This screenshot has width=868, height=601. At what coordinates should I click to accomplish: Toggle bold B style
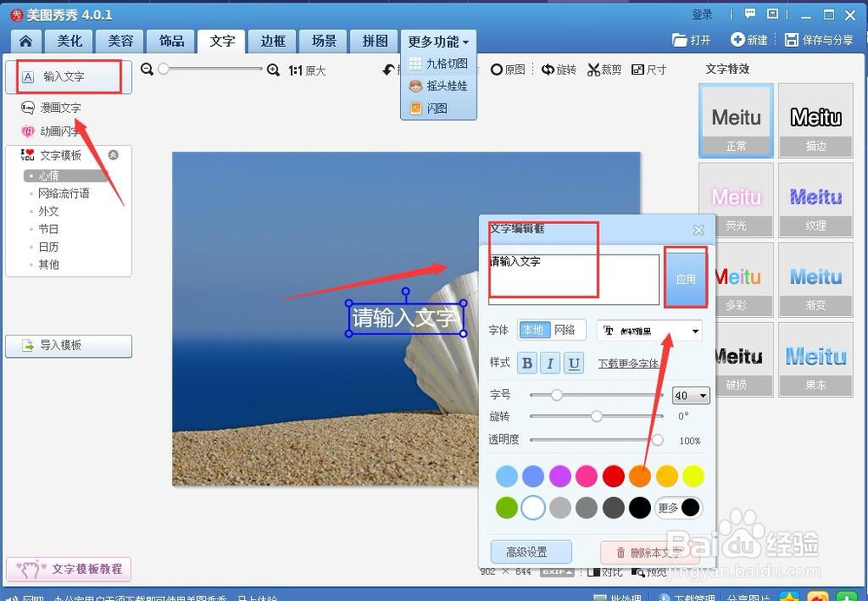[x=528, y=363]
